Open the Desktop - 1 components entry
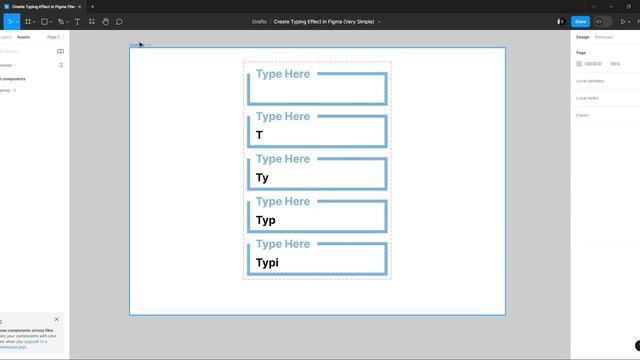 8,90
